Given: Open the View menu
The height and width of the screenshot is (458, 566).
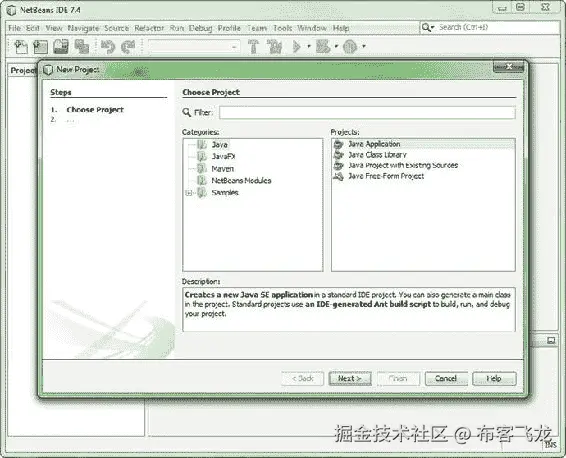Looking at the screenshot, I should [54, 28].
